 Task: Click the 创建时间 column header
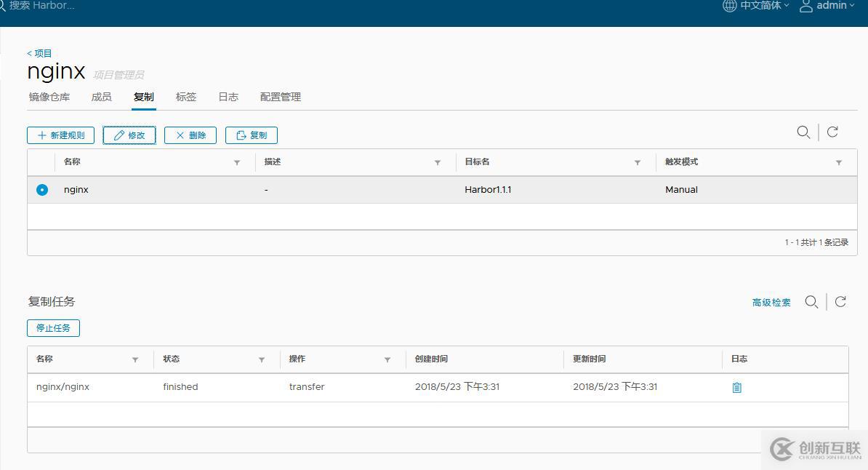[x=431, y=359]
